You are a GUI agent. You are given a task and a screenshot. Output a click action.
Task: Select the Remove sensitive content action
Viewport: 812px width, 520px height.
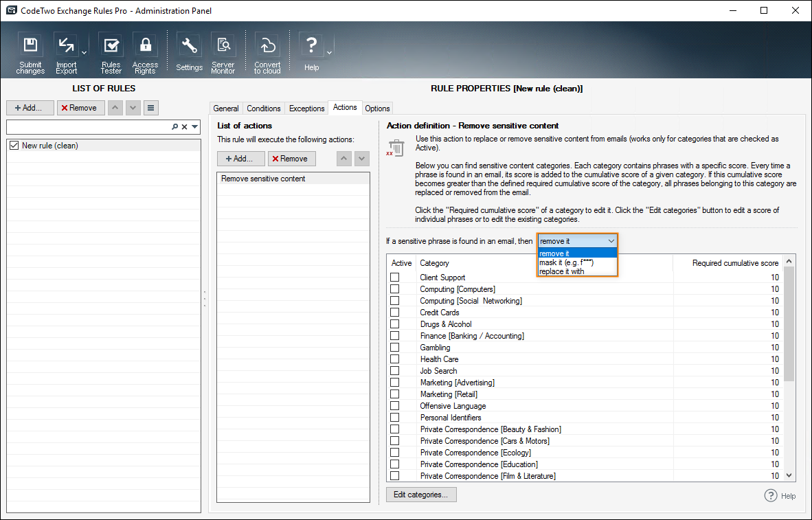[293, 179]
